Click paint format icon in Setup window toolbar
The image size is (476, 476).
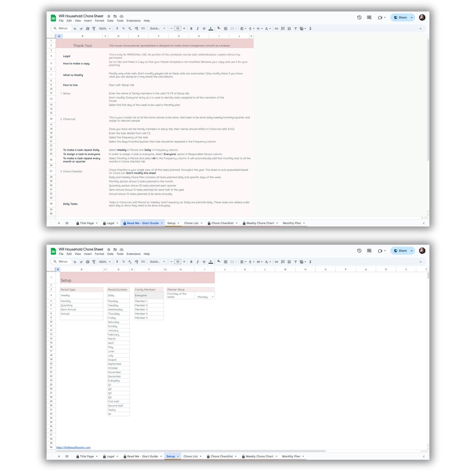[x=94, y=262]
